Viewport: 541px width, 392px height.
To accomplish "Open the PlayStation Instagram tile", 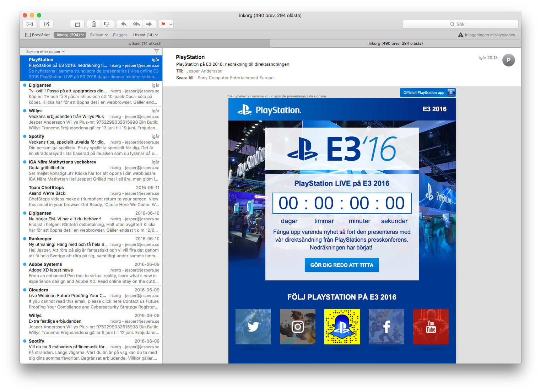I will point(298,327).
